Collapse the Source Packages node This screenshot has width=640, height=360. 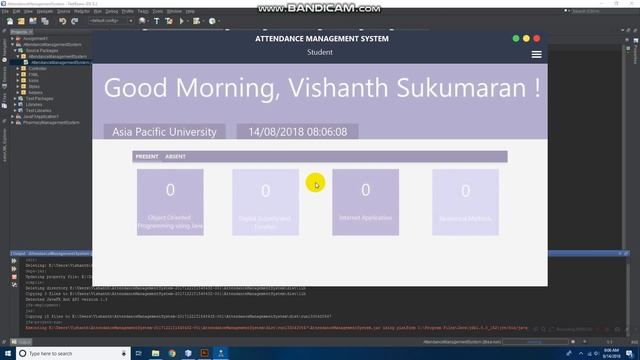(x=15, y=50)
